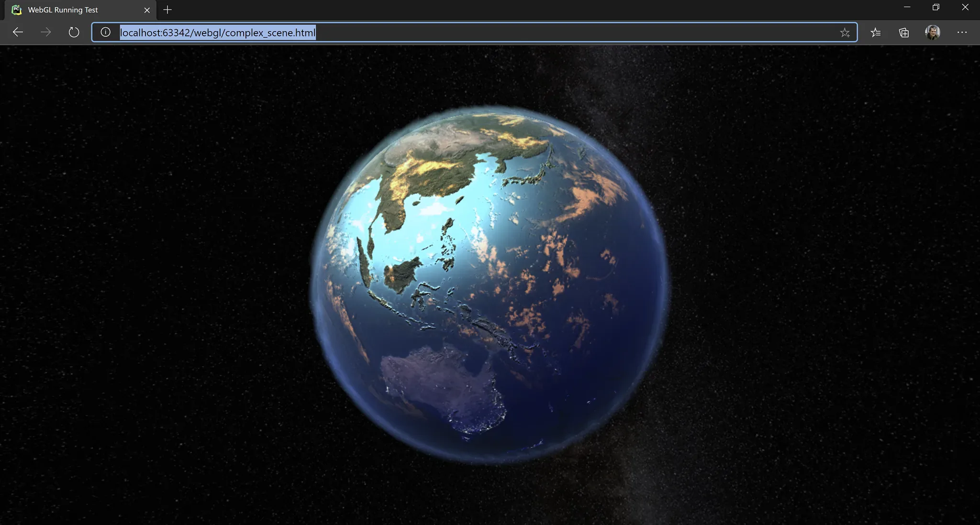Open the Favorites list
The height and width of the screenshot is (525, 980).
coord(876,33)
